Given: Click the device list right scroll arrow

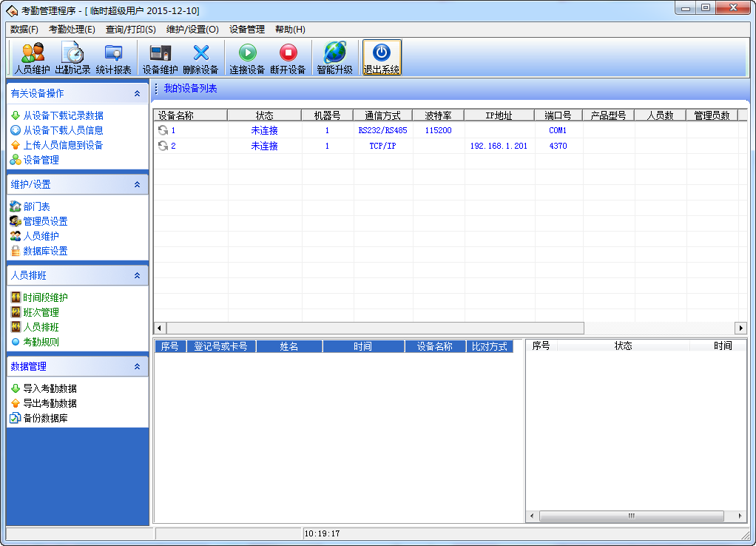Looking at the screenshot, I should click(740, 328).
